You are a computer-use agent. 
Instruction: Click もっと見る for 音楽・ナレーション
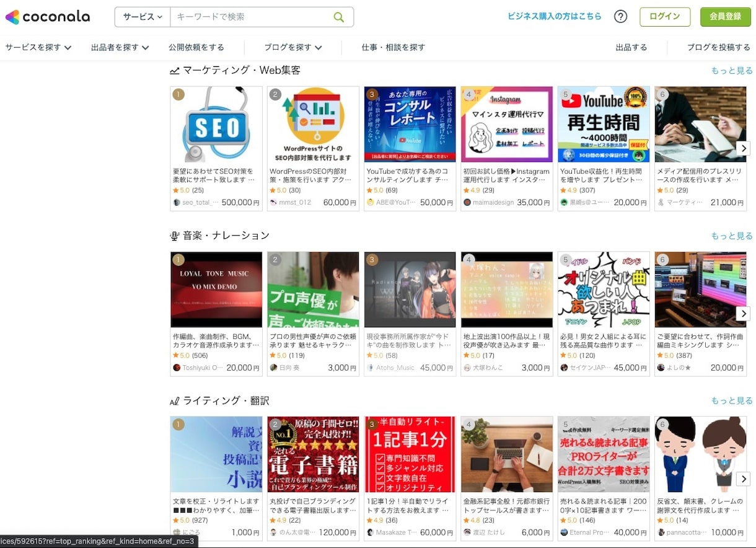[732, 236]
